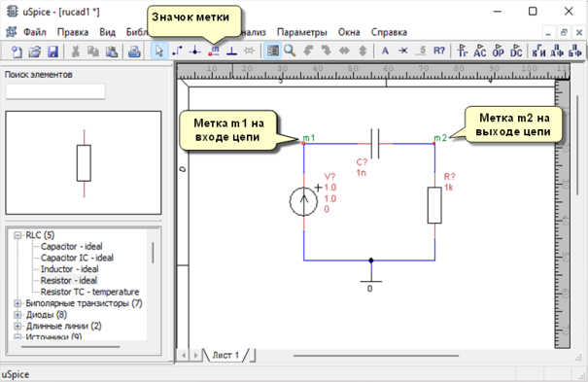Open the Файл menu
Image resolution: width=588 pixels, height=382 pixels.
[34, 32]
